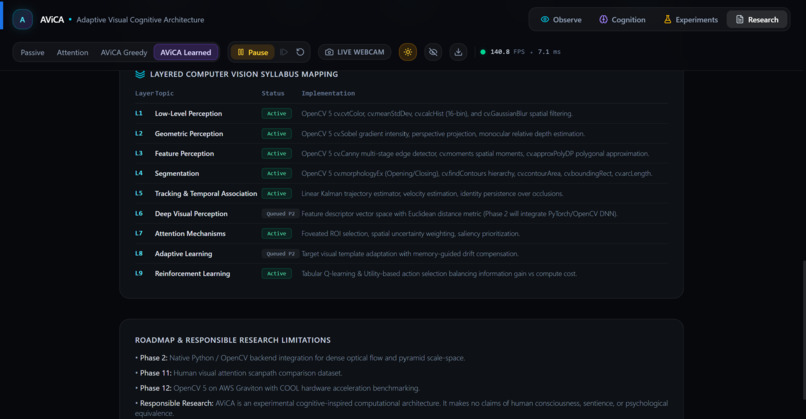Click the green FPS status indicator
The image size is (806, 419).
pyautogui.click(x=483, y=52)
